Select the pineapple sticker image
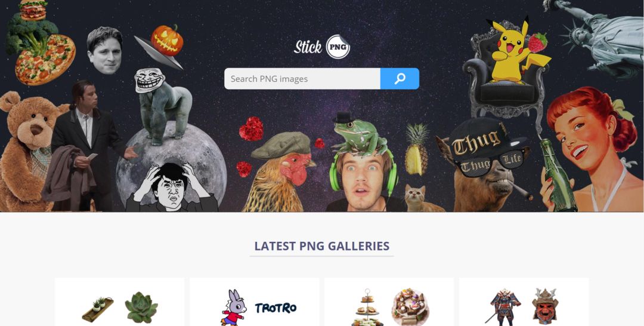 pos(416,150)
